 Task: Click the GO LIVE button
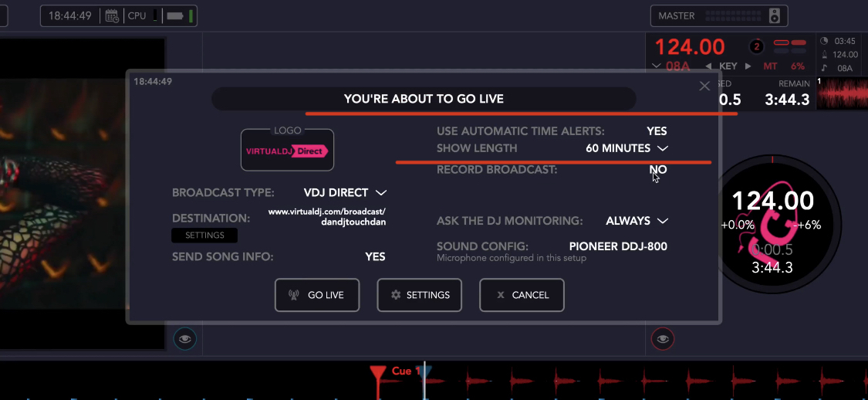316,295
